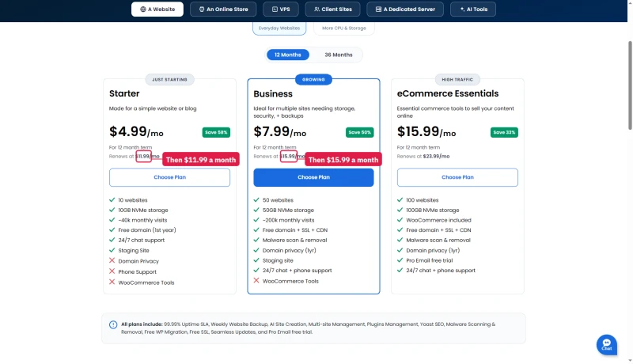The width and height of the screenshot is (633, 364).
Task: Choose 12 Months billing term
Action: pyautogui.click(x=288, y=55)
